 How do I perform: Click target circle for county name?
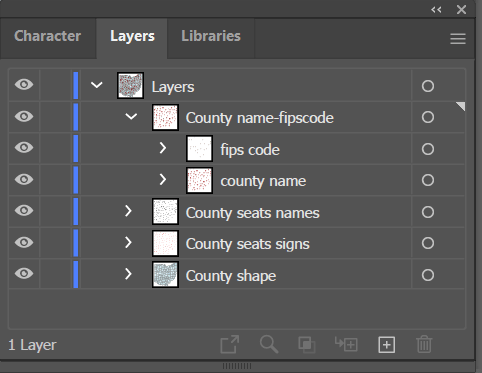coord(428,180)
